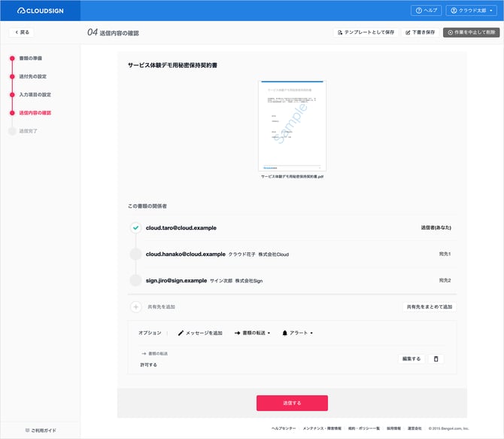Go to 入力項目の設定 step
This screenshot has height=439, width=504.
(35, 95)
